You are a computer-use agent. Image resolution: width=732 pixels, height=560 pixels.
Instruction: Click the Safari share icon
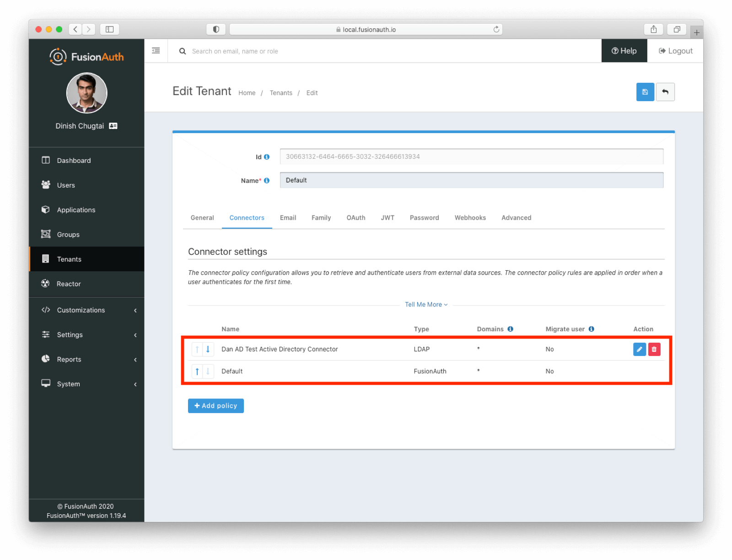click(x=654, y=29)
